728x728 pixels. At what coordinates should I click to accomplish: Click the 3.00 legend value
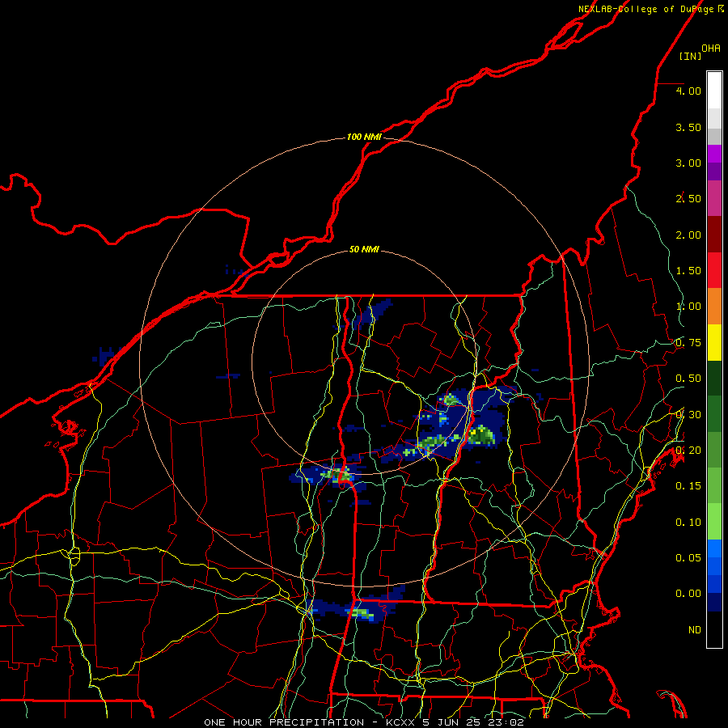point(688,163)
